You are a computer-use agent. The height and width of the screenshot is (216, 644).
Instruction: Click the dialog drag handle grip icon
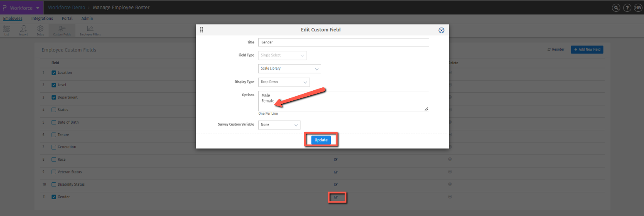click(x=202, y=30)
